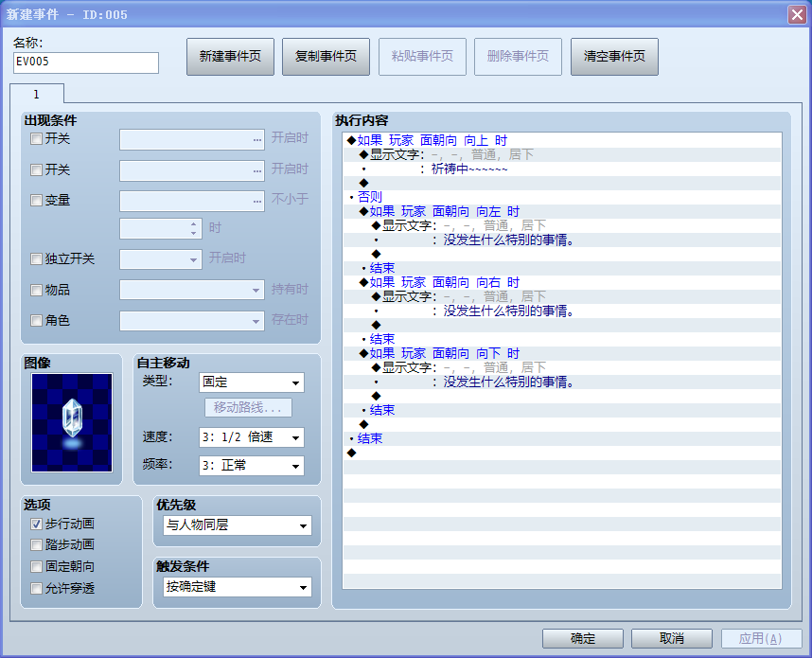Click the first 开关 ellipsis selector field

coord(191,140)
